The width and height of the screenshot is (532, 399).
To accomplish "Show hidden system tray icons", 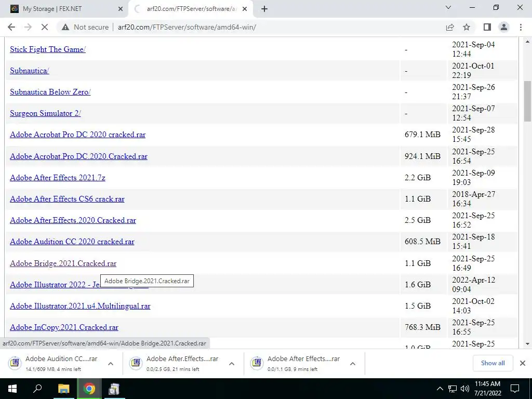I will click(440, 389).
